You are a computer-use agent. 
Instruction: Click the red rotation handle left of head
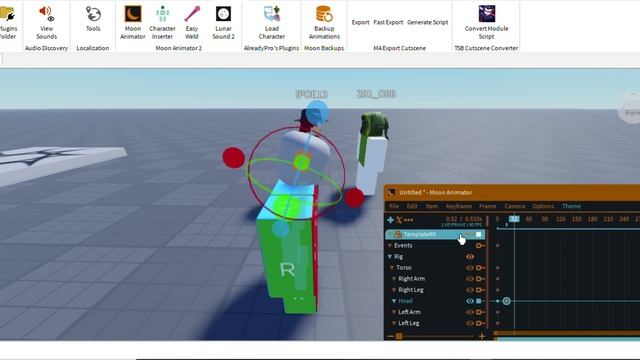(x=233, y=158)
